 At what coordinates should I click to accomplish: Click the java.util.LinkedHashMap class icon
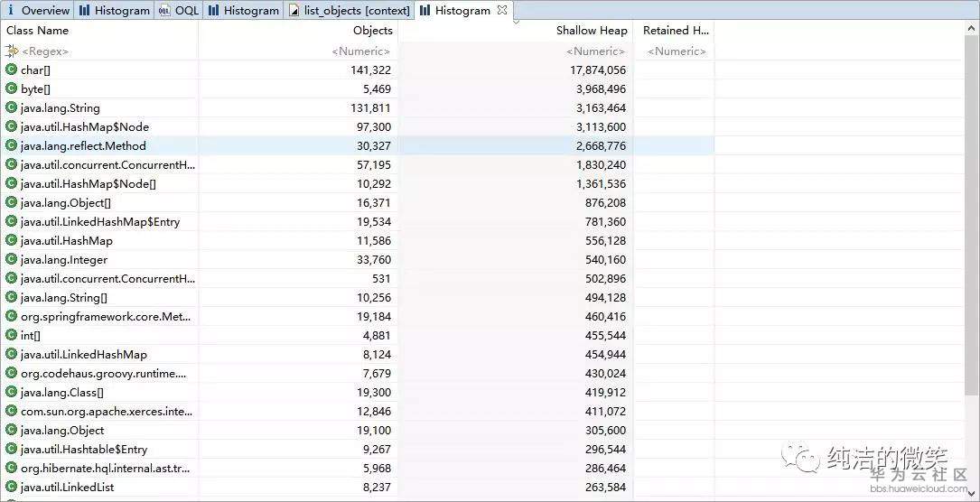point(11,354)
